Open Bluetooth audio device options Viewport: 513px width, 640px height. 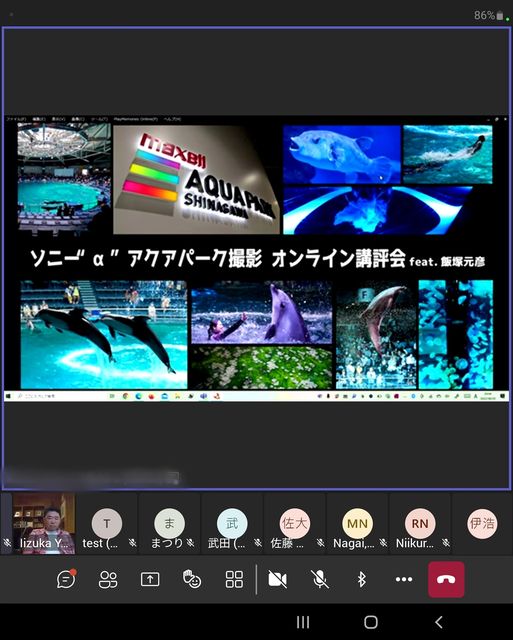362,579
